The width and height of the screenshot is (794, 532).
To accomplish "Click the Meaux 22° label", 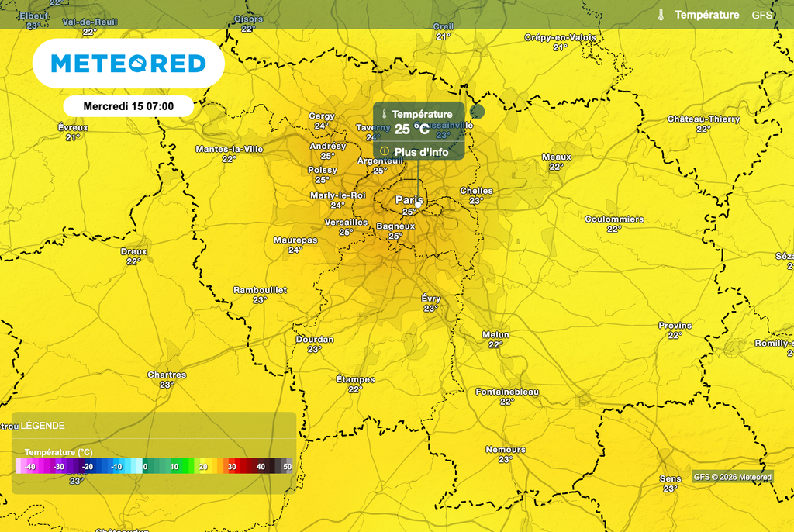I will tap(556, 161).
